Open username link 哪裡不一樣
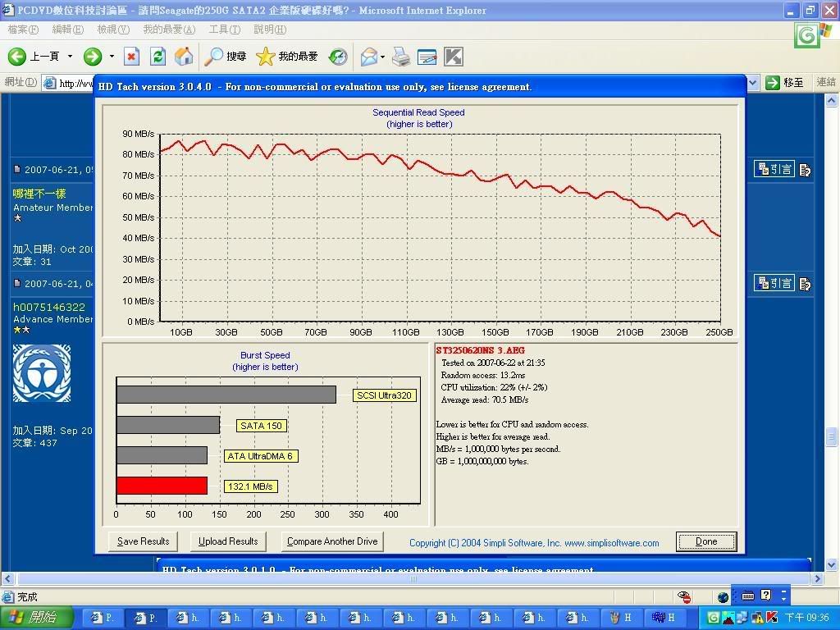840x630 pixels. (x=39, y=194)
